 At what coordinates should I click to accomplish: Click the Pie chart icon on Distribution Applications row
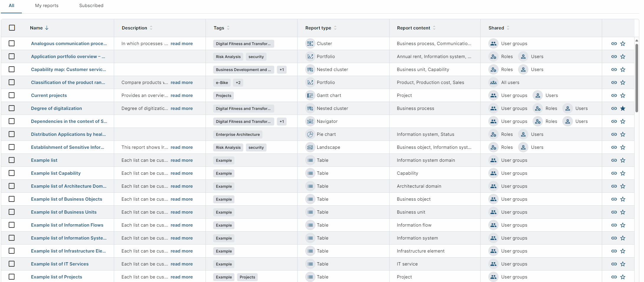[310, 134]
